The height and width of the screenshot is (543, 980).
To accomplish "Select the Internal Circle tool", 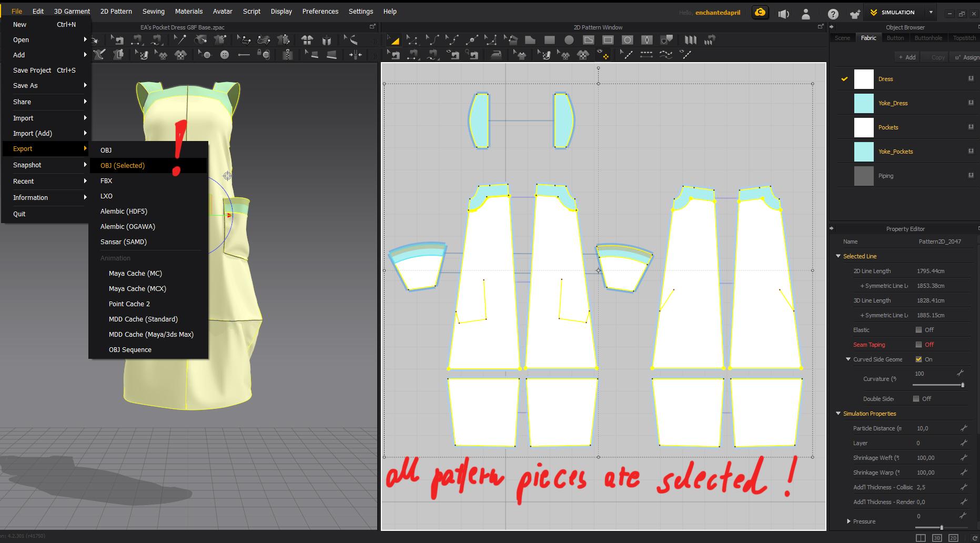I will coord(628,40).
